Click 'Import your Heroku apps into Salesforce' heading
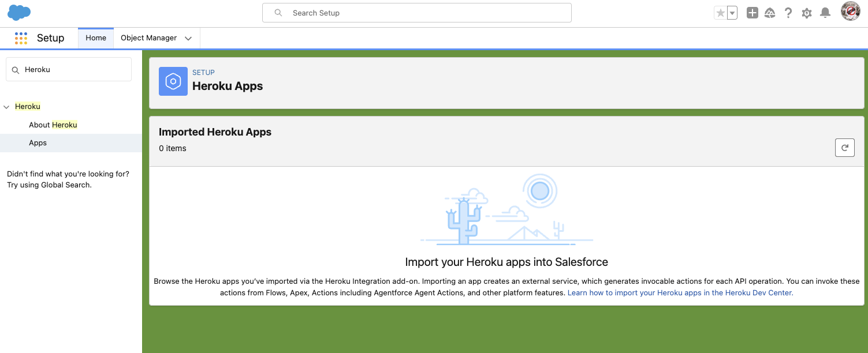This screenshot has width=868, height=353. point(506,262)
